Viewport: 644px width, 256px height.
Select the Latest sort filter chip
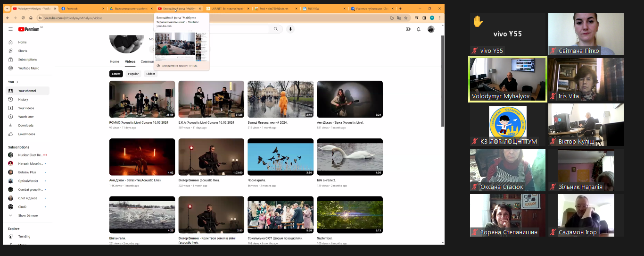point(116,74)
